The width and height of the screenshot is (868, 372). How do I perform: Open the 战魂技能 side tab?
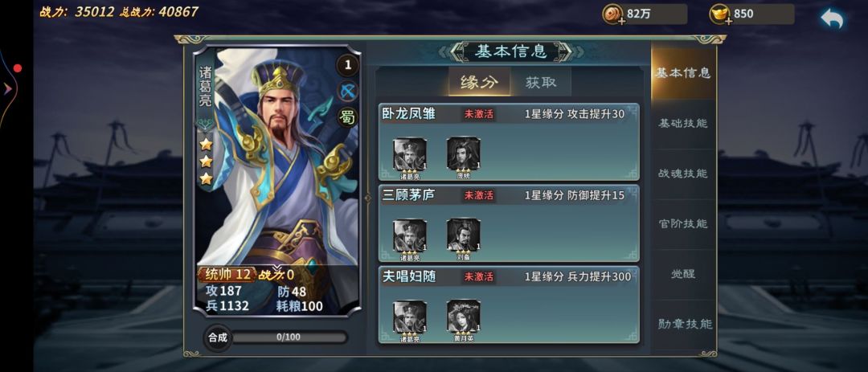click(683, 174)
